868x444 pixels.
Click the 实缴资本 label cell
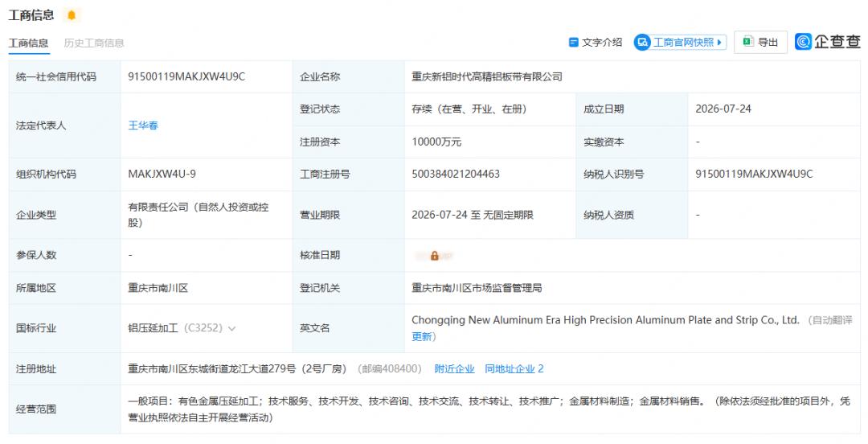click(x=632, y=142)
